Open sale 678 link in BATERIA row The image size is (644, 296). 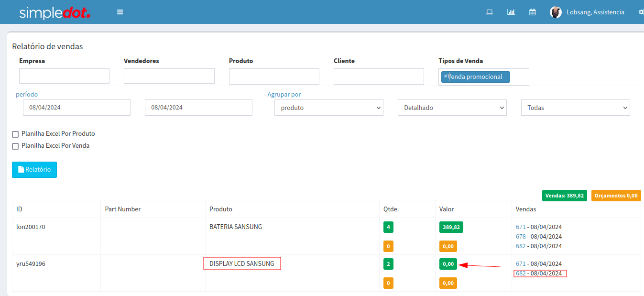521,236
